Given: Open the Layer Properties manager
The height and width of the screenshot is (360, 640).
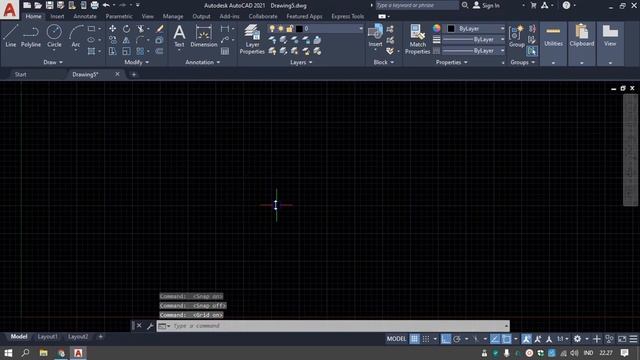Looking at the screenshot, I should point(252,39).
